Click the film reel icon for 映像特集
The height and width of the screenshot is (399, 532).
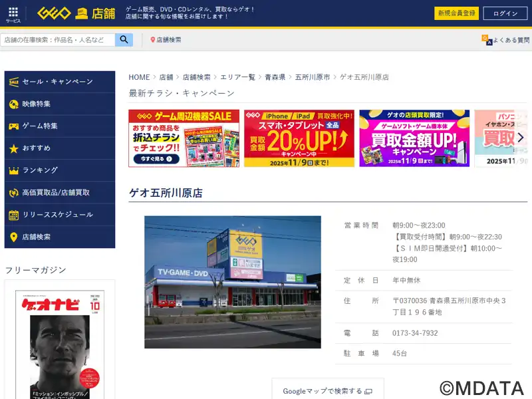coord(13,104)
